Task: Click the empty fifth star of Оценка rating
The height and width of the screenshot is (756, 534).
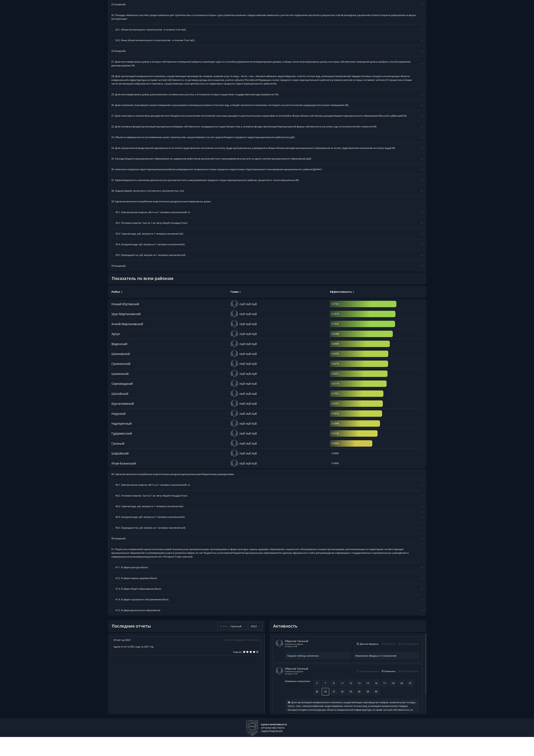Action: (x=257, y=652)
